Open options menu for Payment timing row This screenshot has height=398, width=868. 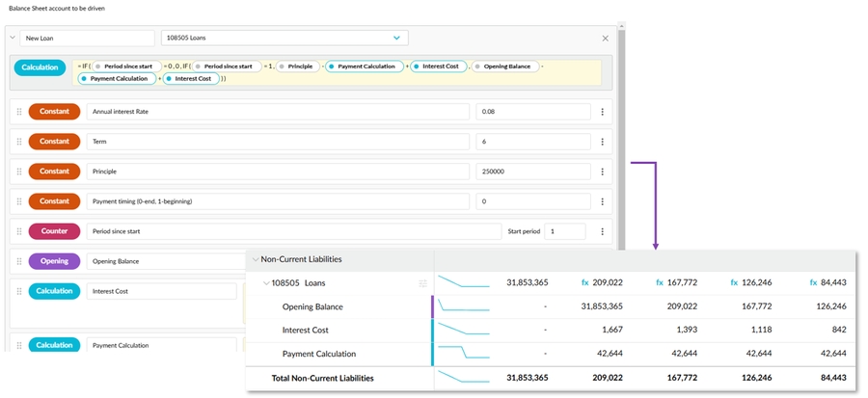coord(603,201)
